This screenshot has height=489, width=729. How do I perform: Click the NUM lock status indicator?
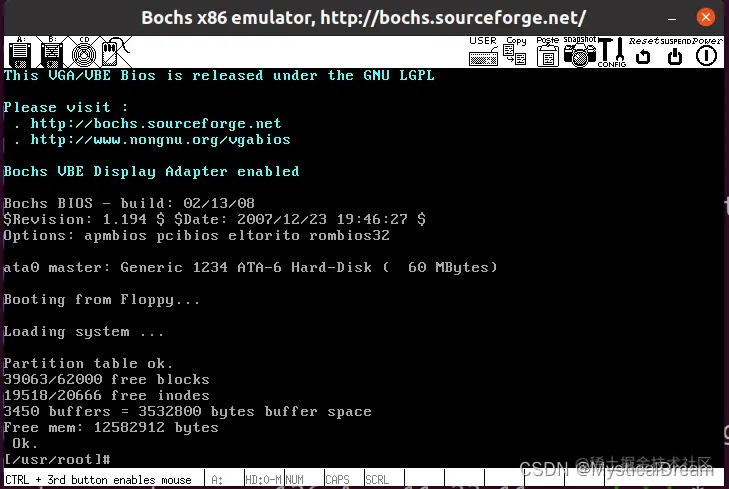pyautogui.click(x=304, y=479)
